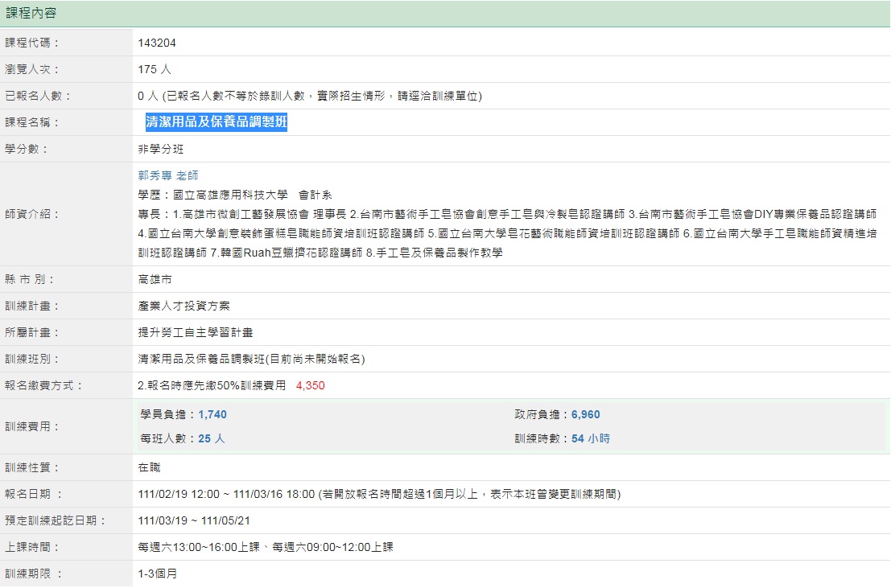Click the red fee amount 4,350
Viewport: 895px width, 588px height.
[310, 385]
